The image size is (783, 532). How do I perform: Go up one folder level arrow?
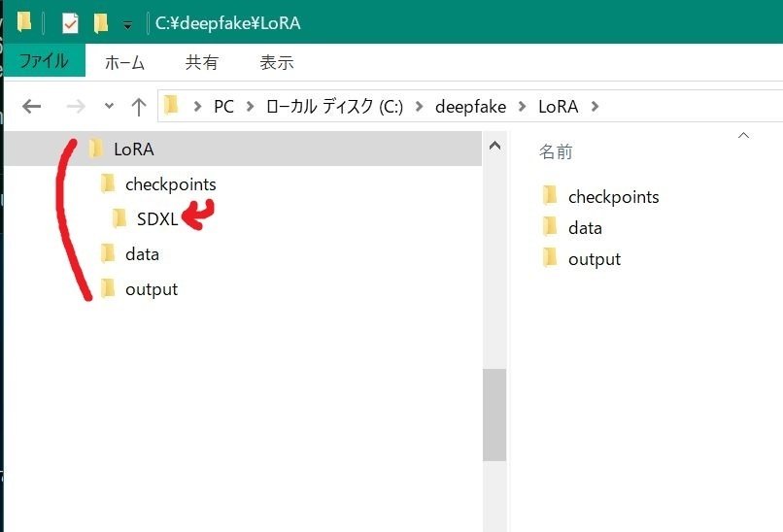point(138,107)
